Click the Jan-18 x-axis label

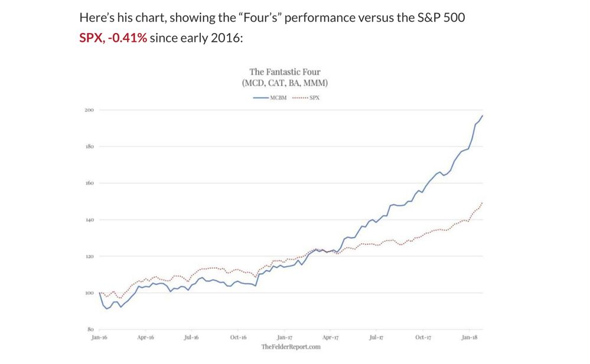(469, 337)
